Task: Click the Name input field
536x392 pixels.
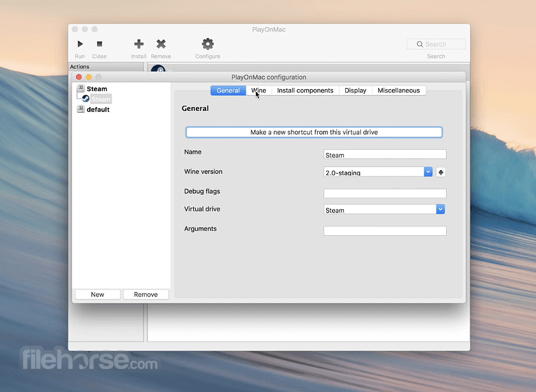Action: pos(385,154)
